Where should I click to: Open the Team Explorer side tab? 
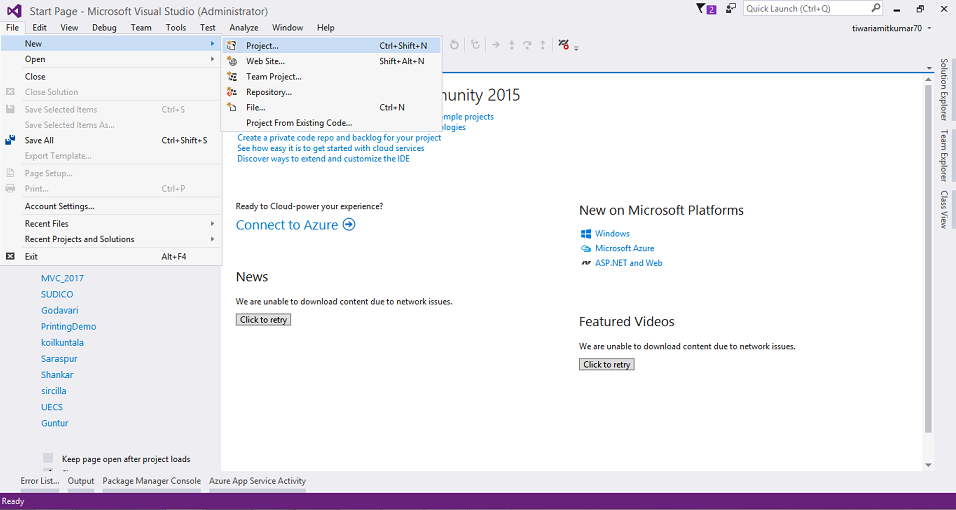(943, 155)
